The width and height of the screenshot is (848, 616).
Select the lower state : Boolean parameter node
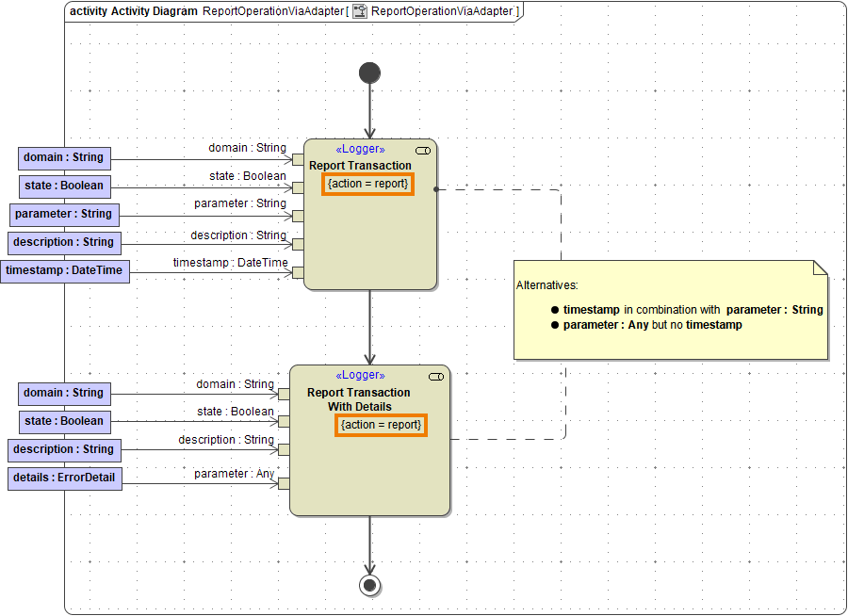click(64, 421)
